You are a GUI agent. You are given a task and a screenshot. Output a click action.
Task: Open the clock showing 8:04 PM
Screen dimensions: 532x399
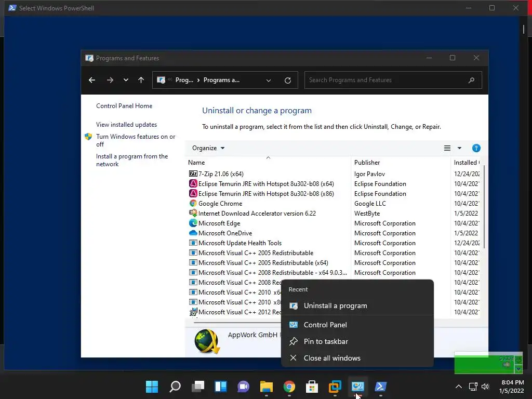(x=512, y=387)
